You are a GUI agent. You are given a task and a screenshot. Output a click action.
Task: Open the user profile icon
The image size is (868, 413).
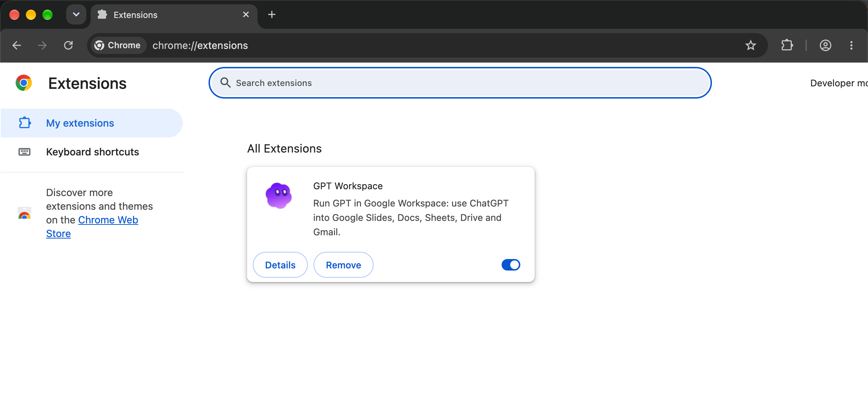[825, 45]
